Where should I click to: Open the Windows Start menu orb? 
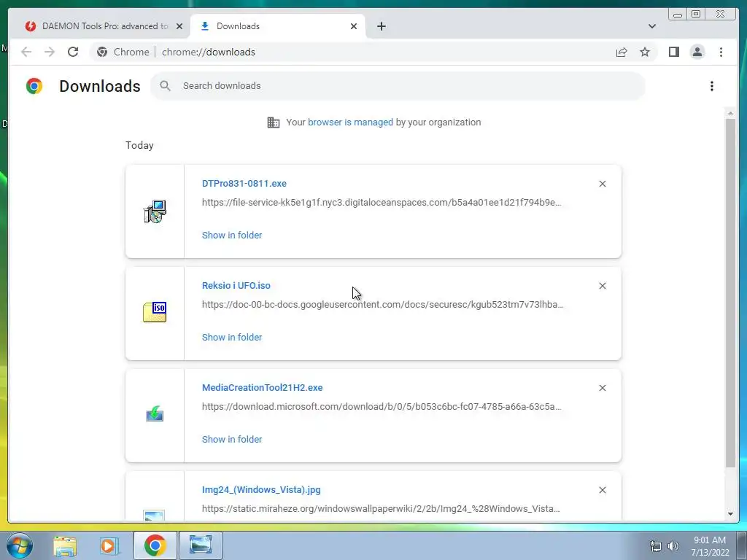[x=20, y=545]
